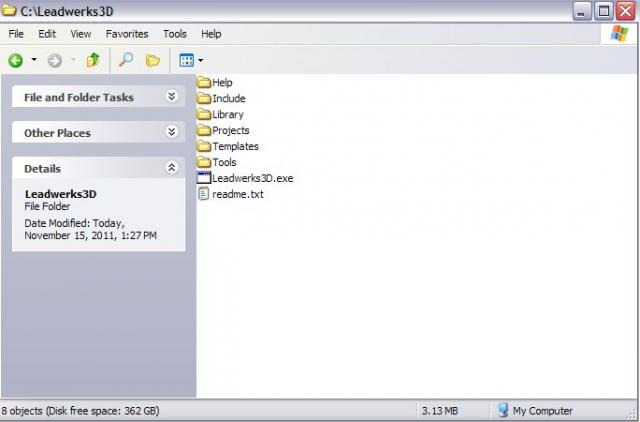Select the readme.txt file icon

(x=204, y=194)
